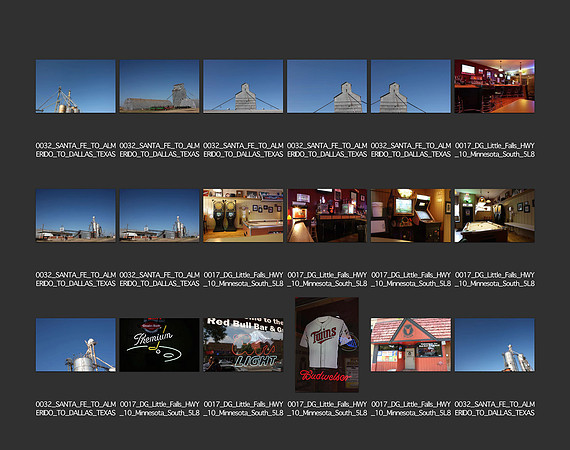Click caption beneath the grey warehouse and train photo
The image size is (570, 450).
tap(159, 150)
